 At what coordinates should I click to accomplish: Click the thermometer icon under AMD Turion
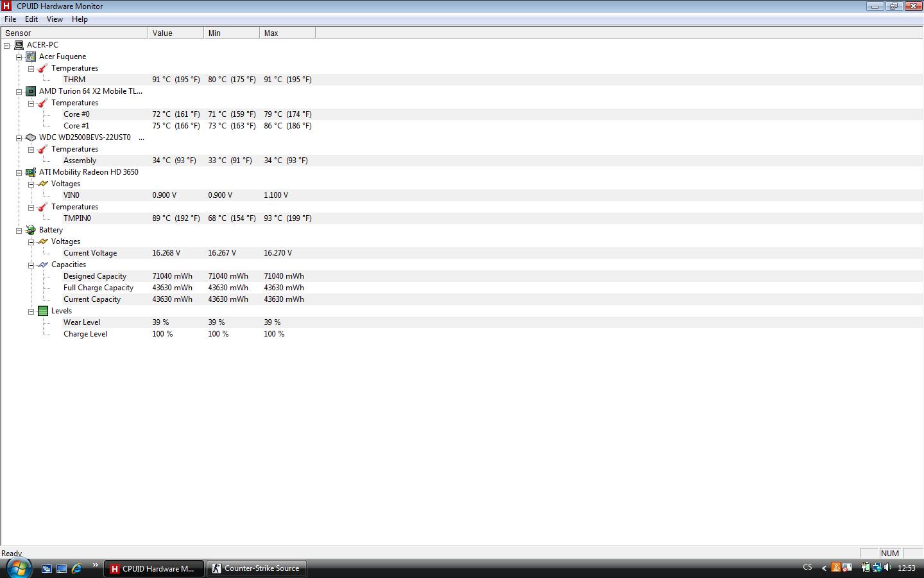pyautogui.click(x=43, y=103)
